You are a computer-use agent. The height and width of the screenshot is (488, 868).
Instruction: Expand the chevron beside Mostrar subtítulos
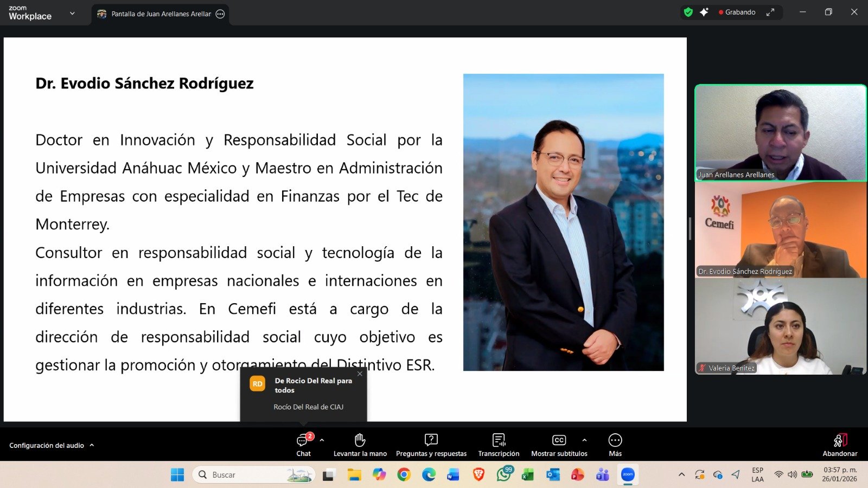point(584,440)
